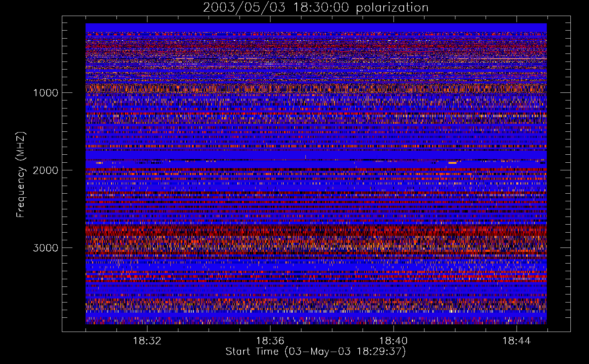Viewport: 589px width, 364px height.
Task: Click the '2000' frequency tick label
Action: pos(46,170)
